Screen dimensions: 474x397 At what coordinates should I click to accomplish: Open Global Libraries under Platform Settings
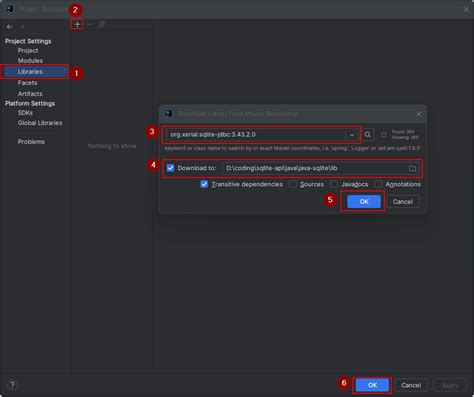[x=40, y=123]
